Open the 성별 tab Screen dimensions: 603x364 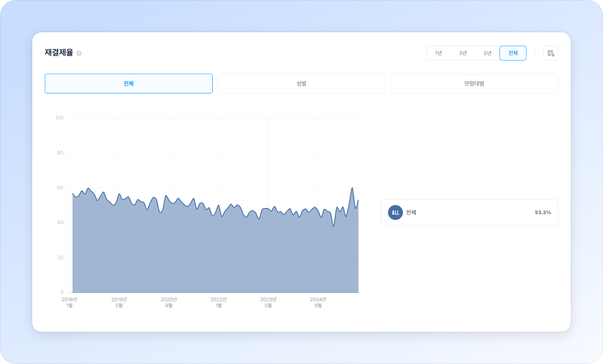(x=301, y=84)
